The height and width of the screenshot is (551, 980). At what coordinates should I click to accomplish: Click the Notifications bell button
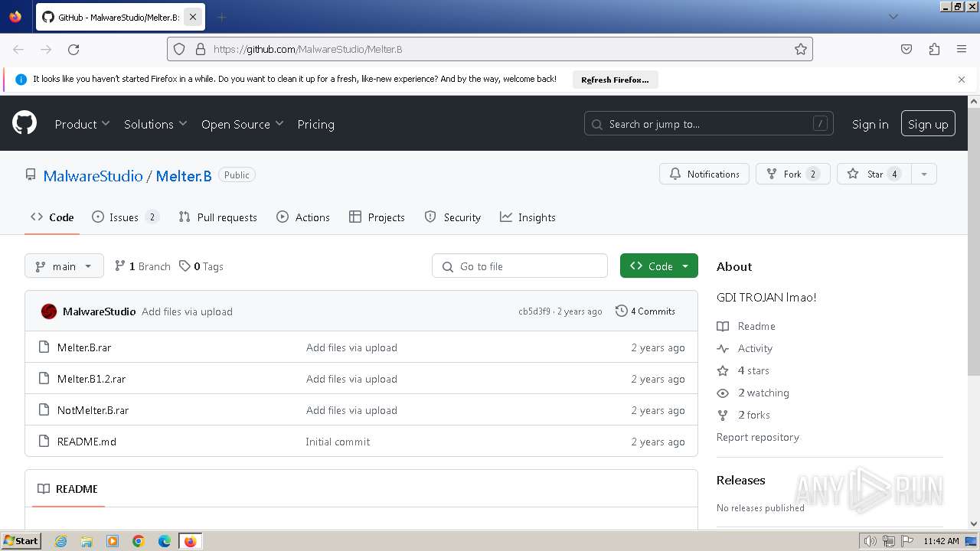pyautogui.click(x=704, y=174)
